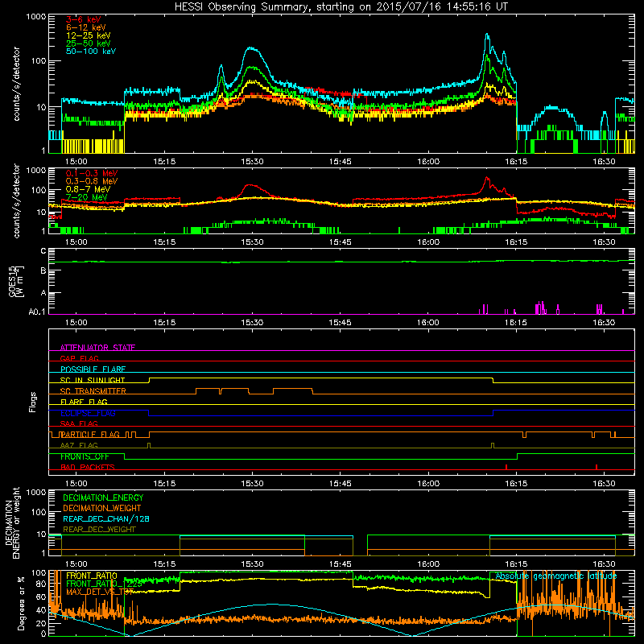Click the 'GOES15' axis label
The image size is (644, 644).
pyautogui.click(x=13, y=281)
